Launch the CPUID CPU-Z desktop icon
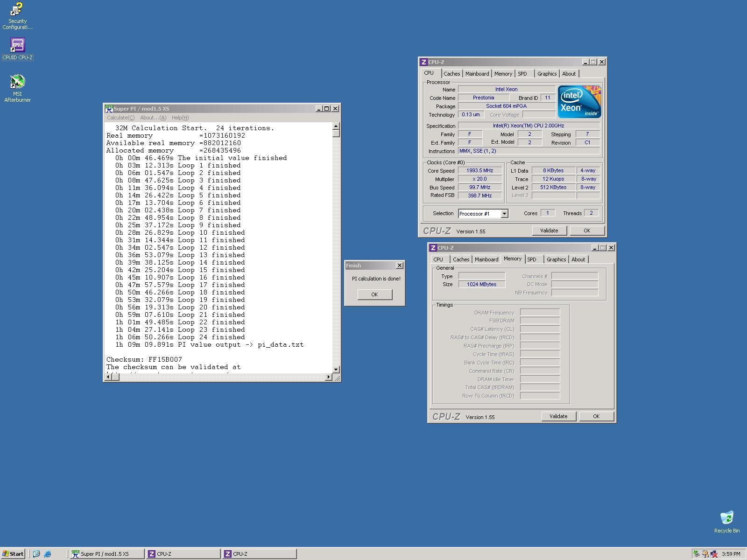The height and width of the screenshot is (560, 747). tap(17, 49)
